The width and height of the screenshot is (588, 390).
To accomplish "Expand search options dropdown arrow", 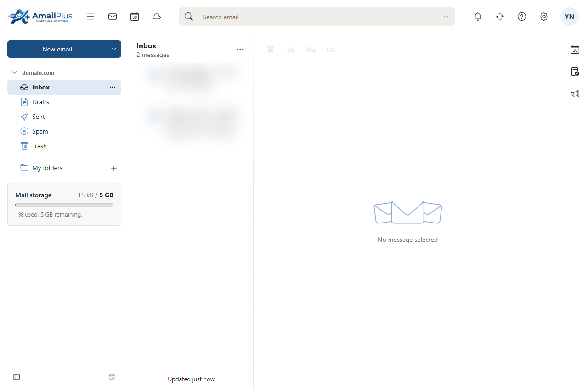I will 446,17.
